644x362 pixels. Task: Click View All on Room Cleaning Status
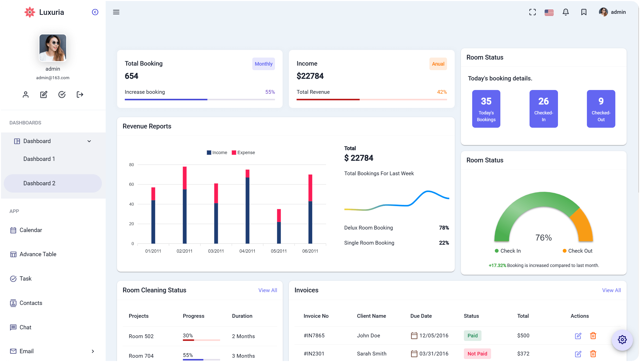[x=267, y=290]
